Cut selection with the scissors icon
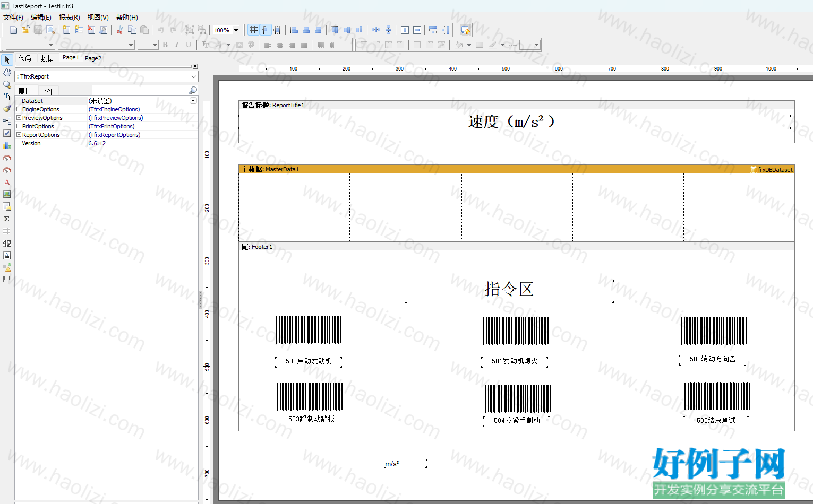The image size is (813, 504). click(x=120, y=30)
